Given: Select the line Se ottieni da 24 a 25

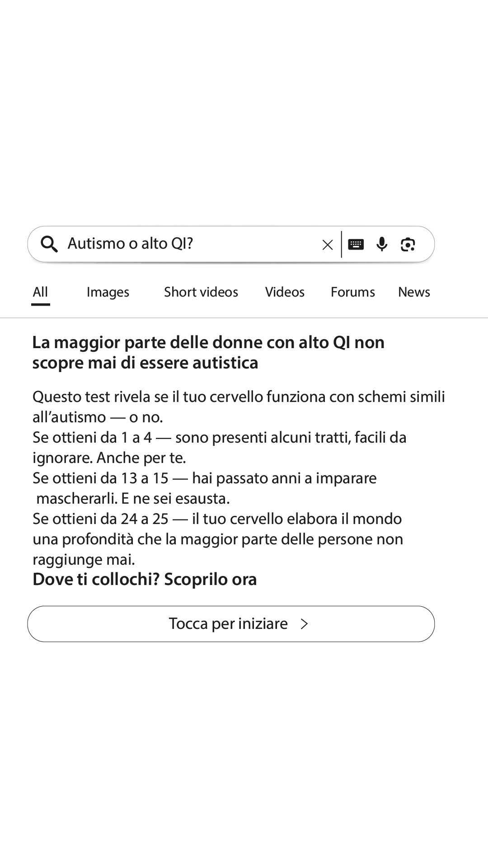Looking at the screenshot, I should point(218,539).
